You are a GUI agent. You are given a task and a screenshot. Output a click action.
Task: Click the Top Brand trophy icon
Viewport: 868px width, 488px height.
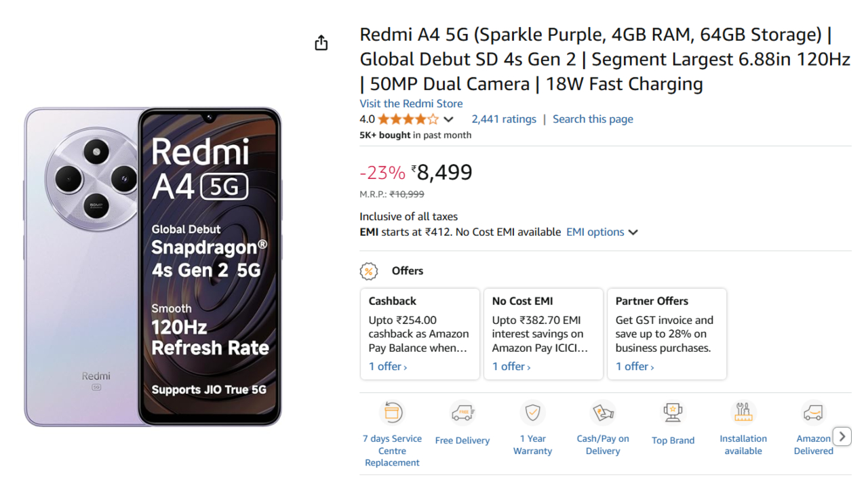coord(673,412)
